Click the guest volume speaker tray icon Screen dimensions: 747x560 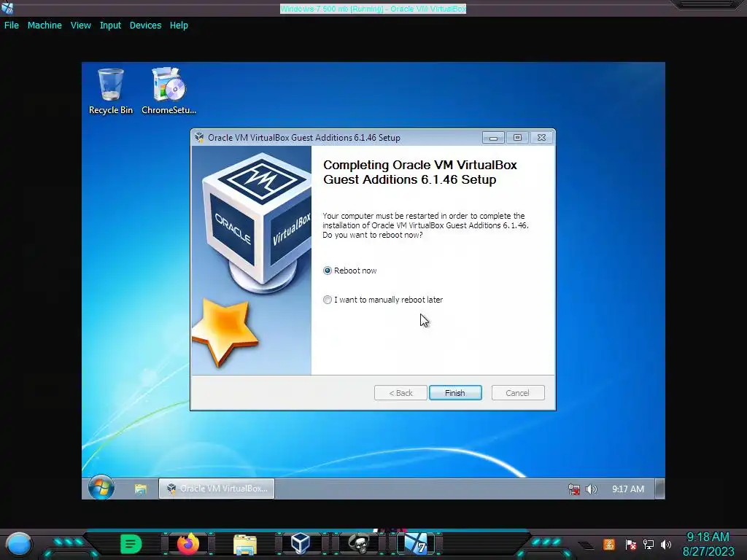coord(591,489)
